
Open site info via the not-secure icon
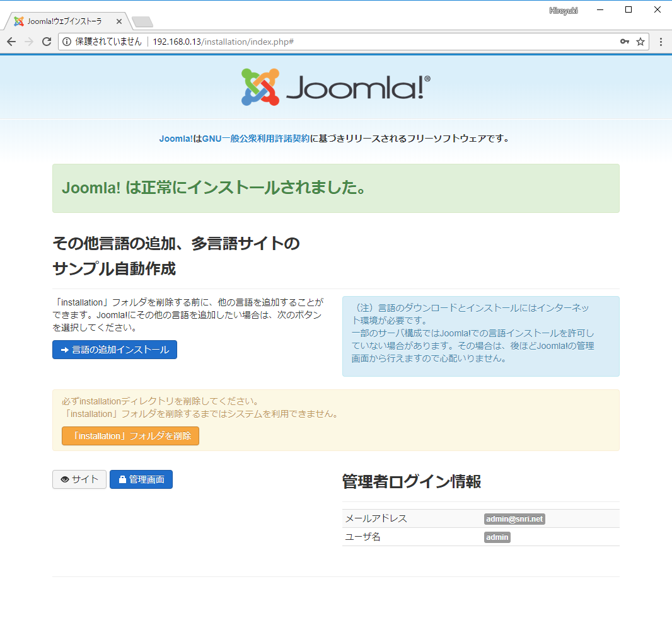point(67,42)
